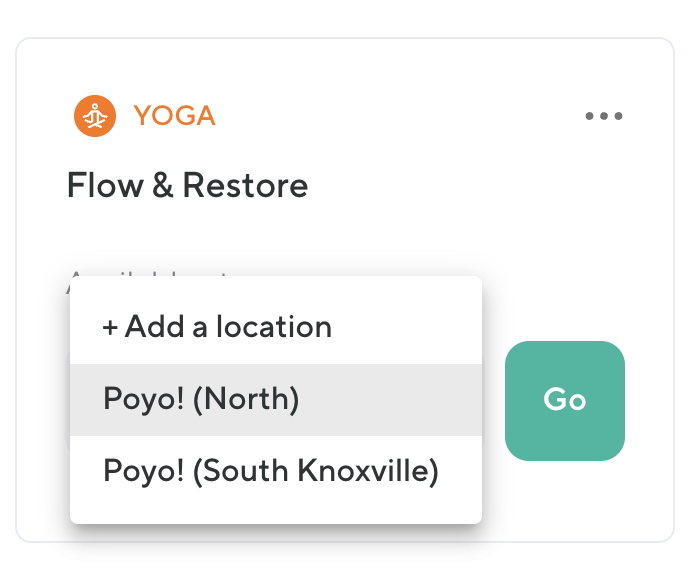Image resolution: width=700 pixels, height=570 pixels.
Task: Click the top row of the location dropdown
Action: pyautogui.click(x=275, y=327)
